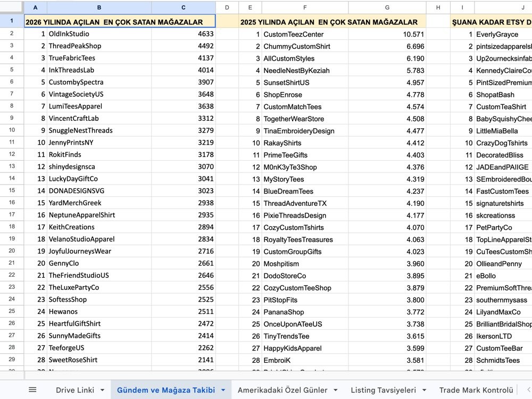Open the Trade Mark Kontrolü sheet tab
This screenshot has width=532, height=399.
(476, 390)
